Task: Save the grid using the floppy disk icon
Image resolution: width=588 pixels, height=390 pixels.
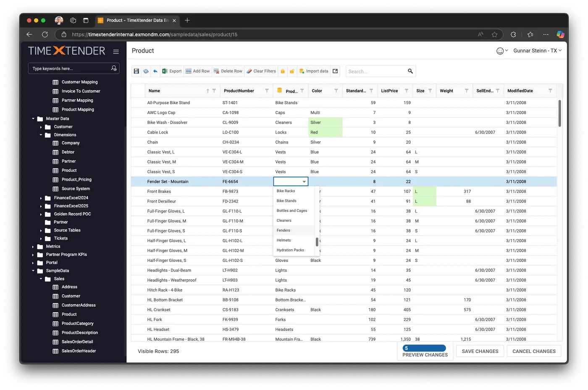Action: click(136, 71)
